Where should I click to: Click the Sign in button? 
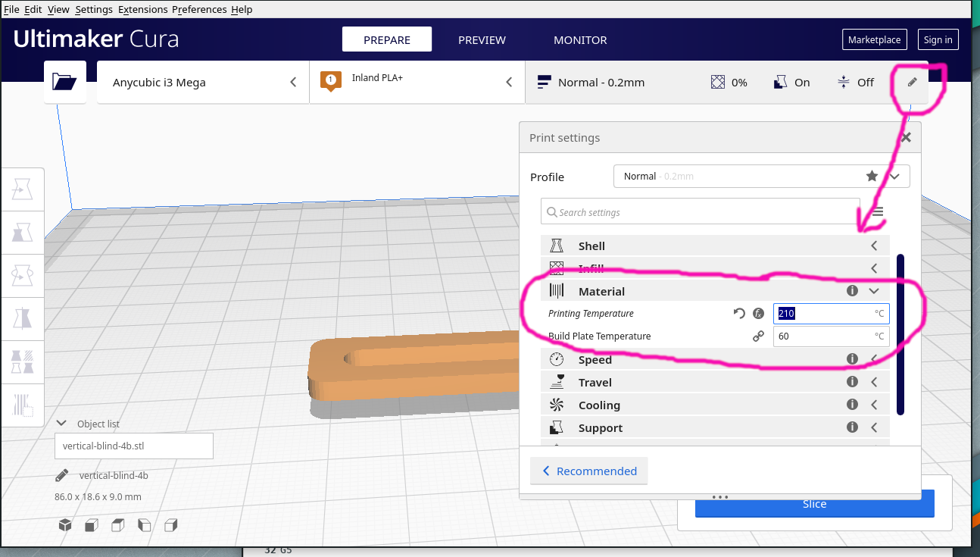938,39
